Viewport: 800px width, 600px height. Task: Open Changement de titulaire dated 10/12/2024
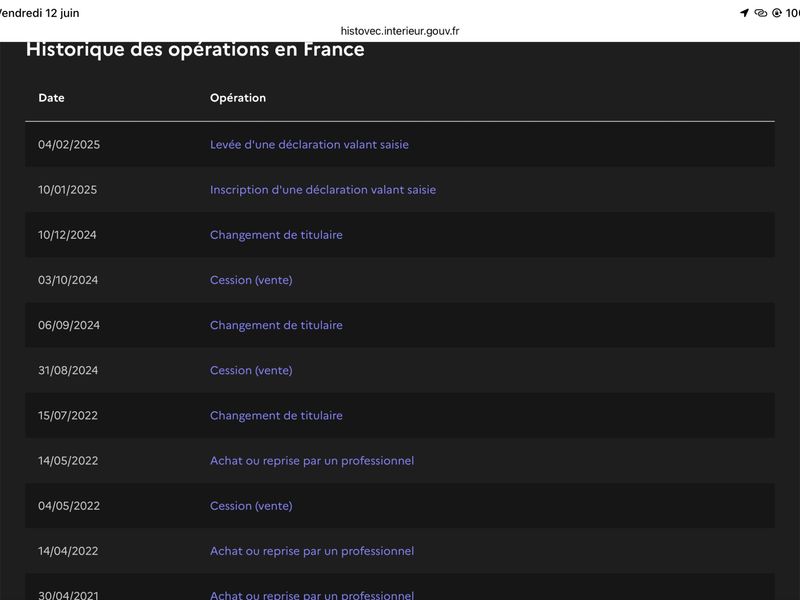click(x=276, y=235)
